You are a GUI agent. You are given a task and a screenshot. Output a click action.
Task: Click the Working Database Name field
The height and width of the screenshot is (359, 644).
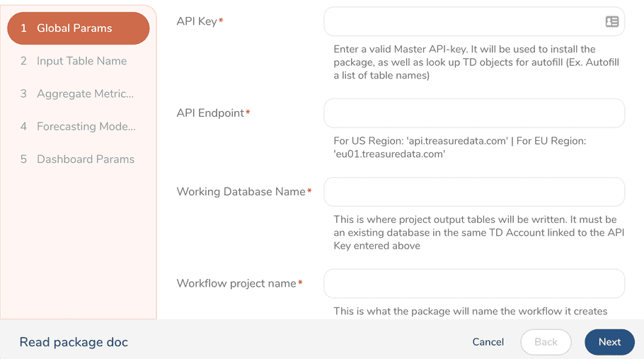[474, 192]
